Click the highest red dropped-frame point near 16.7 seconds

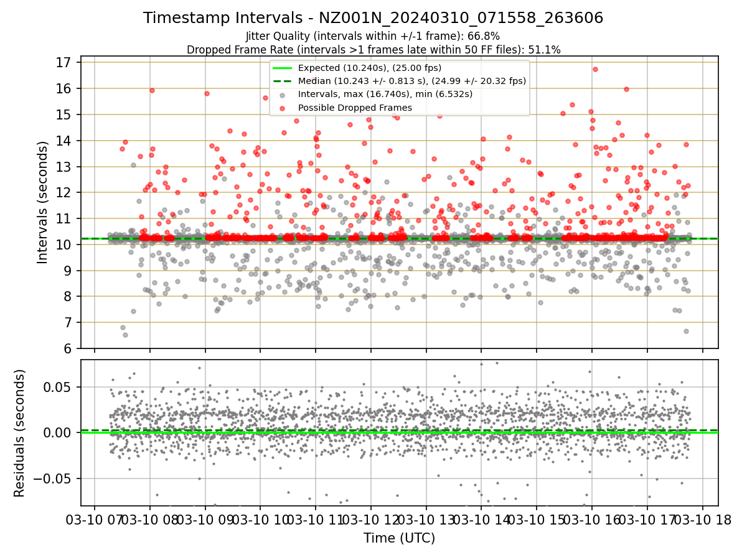(x=595, y=69)
